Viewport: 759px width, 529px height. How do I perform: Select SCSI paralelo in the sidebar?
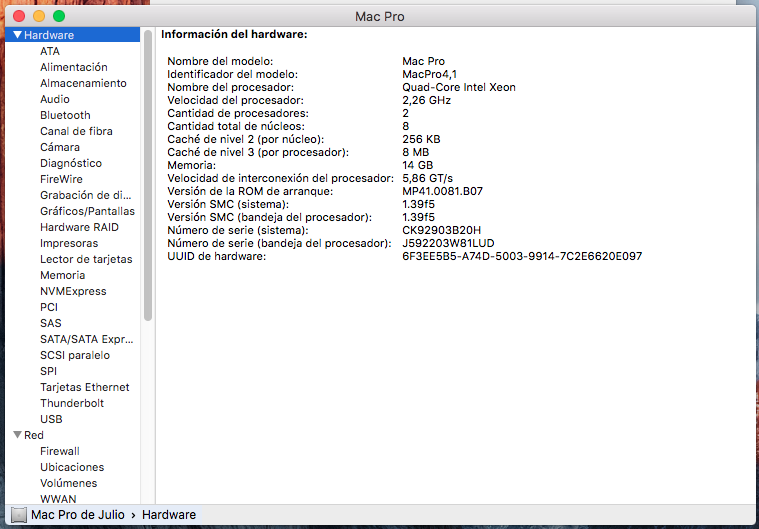(x=75, y=354)
